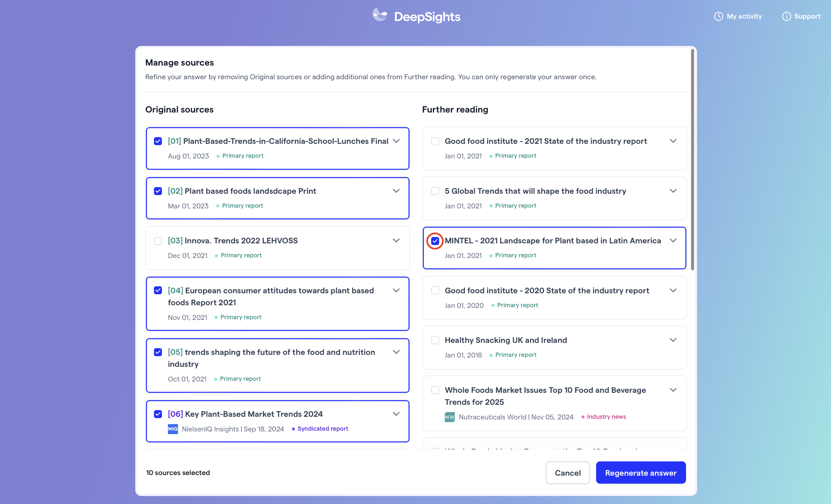Click Cancel button
Viewport: 831px width, 504px height.
567,473
